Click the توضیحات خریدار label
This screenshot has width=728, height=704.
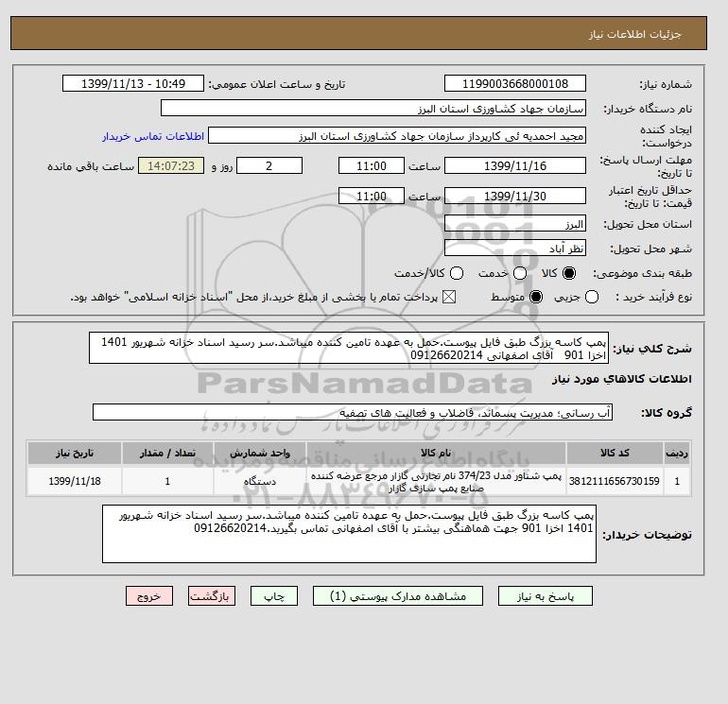tap(648, 535)
